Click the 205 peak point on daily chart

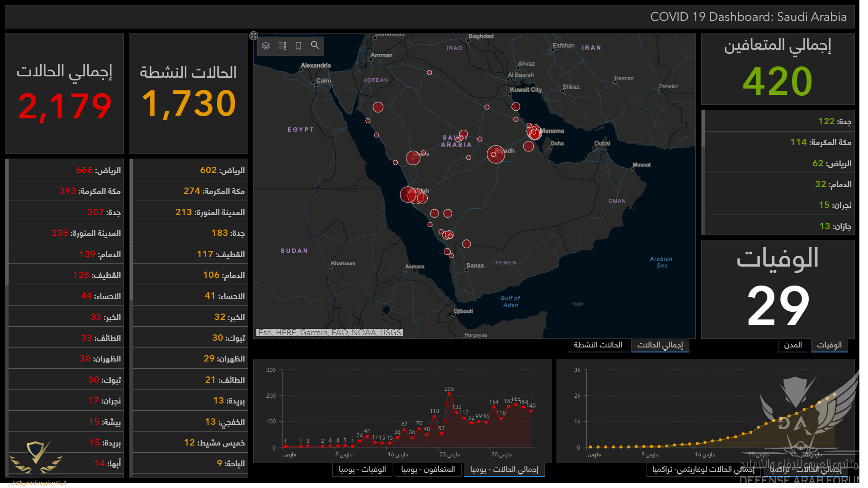[449, 394]
